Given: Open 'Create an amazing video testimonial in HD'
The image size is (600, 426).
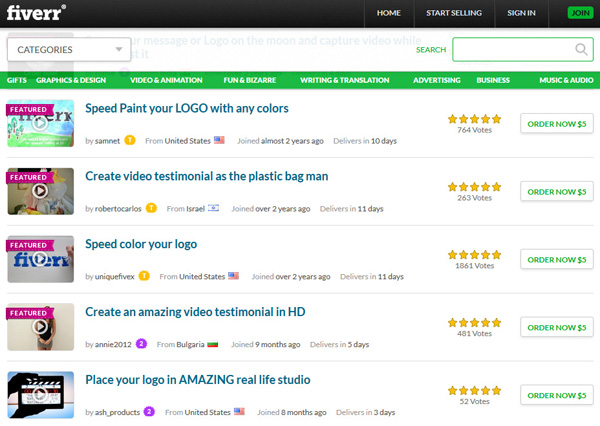Looking at the screenshot, I should point(195,312).
